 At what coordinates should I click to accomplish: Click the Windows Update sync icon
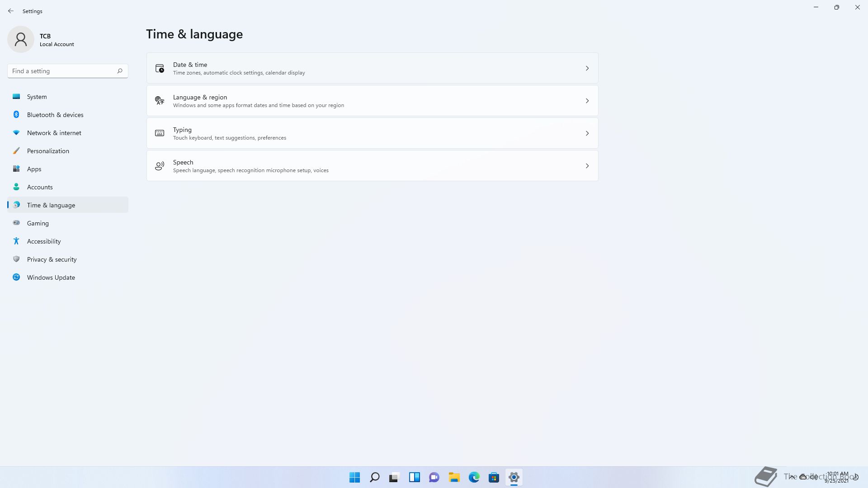[16, 277]
